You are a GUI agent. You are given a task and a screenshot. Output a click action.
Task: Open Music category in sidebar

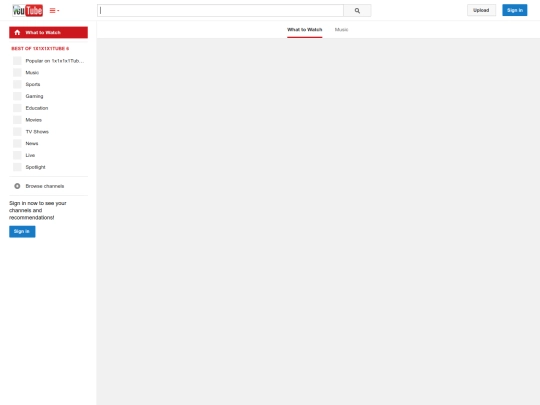(x=32, y=73)
